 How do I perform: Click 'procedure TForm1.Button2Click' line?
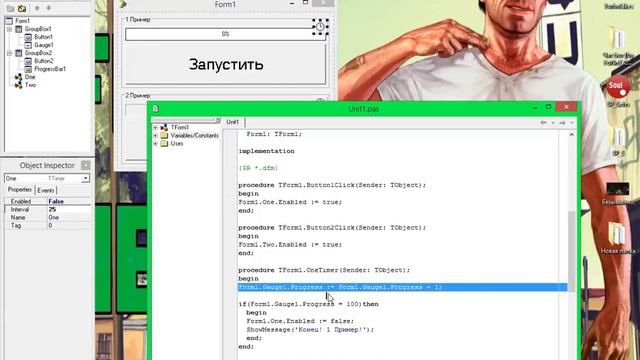[332, 227]
